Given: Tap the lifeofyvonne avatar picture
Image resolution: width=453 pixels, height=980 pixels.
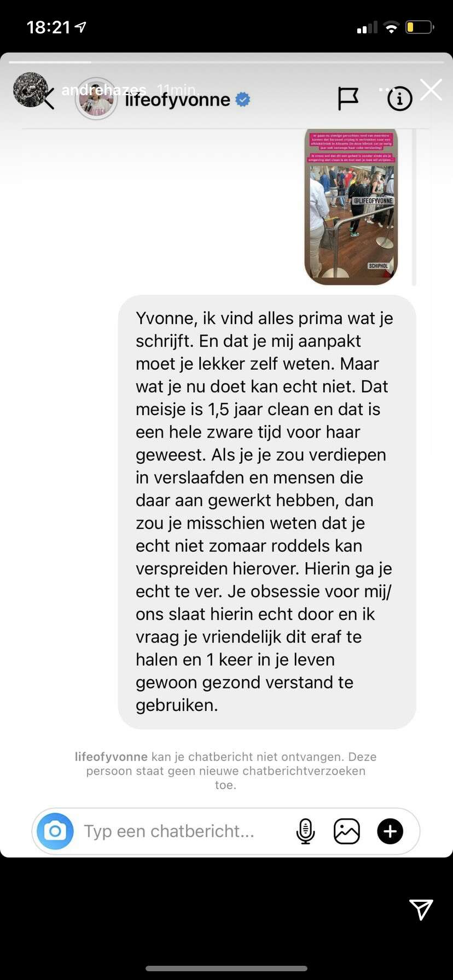Looking at the screenshot, I should [x=96, y=99].
